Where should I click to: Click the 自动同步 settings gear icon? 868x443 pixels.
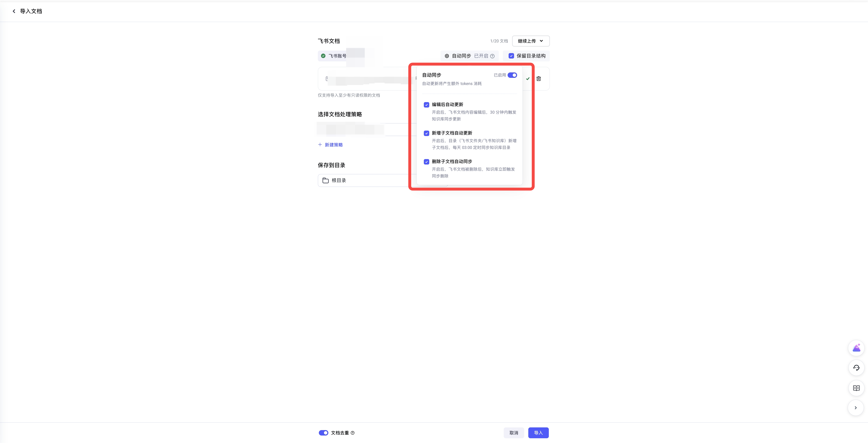pos(447,56)
